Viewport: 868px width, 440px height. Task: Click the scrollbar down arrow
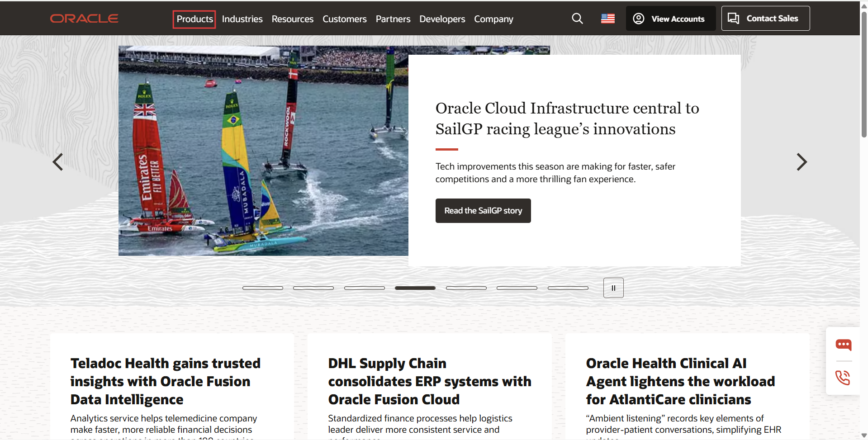(x=864, y=435)
